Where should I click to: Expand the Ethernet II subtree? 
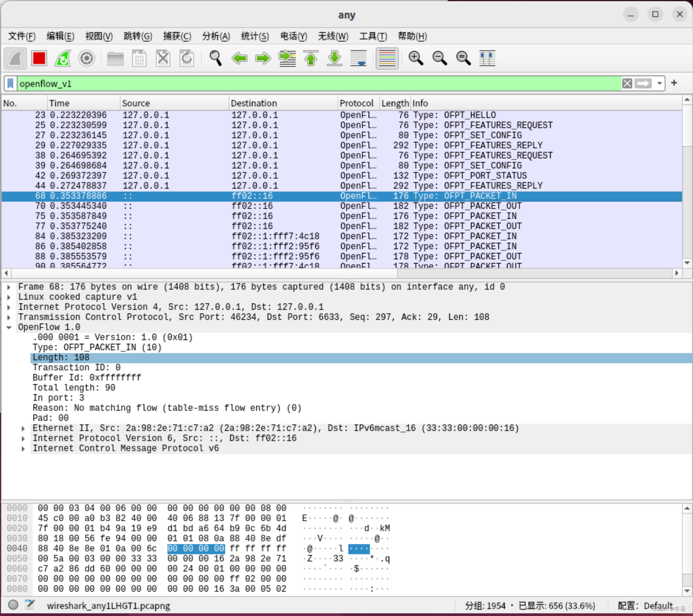point(23,428)
